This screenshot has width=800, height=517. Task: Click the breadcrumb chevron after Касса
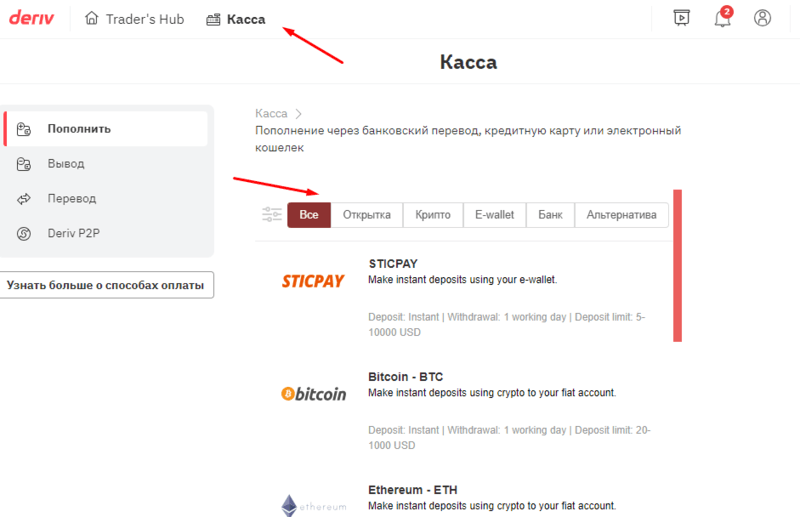coord(298,114)
